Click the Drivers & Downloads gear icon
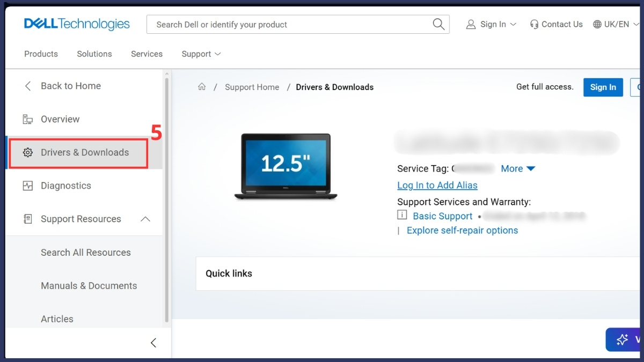This screenshot has height=362, width=644. (x=28, y=152)
